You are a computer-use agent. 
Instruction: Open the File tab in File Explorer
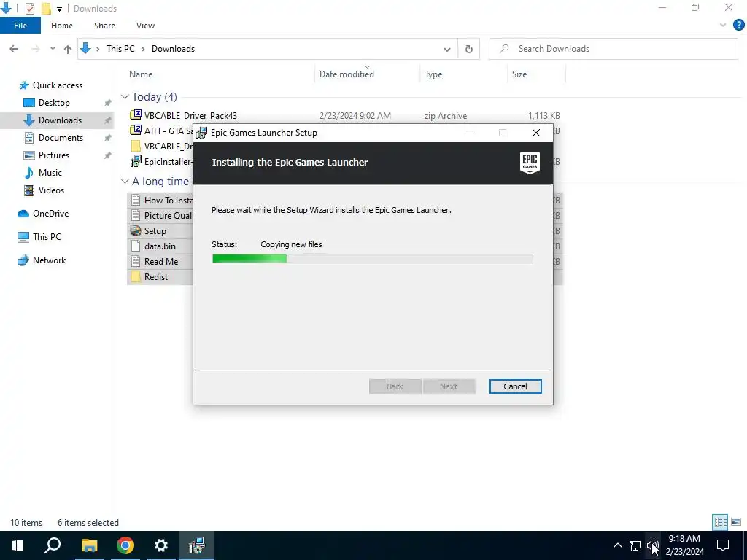coord(20,26)
